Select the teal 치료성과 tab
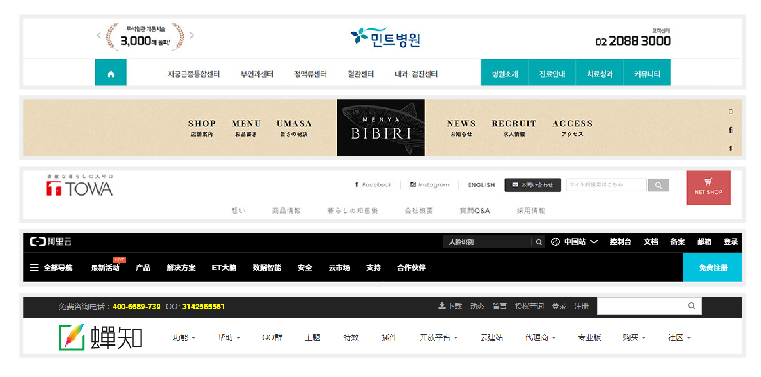Image resolution: width=761 pixels, height=377 pixels. coord(599,73)
